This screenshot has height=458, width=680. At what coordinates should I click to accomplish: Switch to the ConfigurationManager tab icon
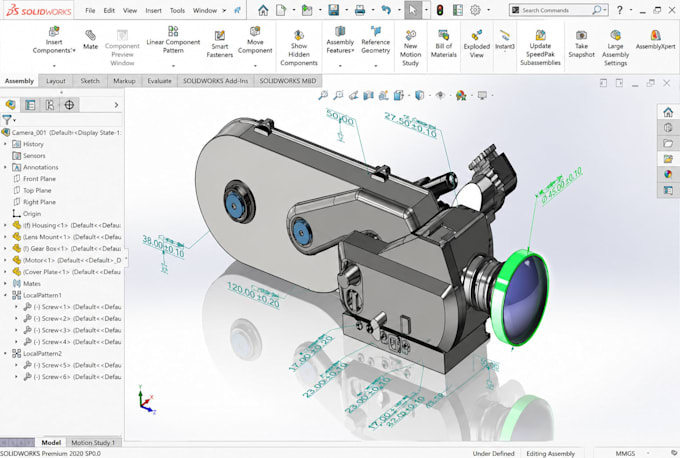pyautogui.click(x=50, y=105)
